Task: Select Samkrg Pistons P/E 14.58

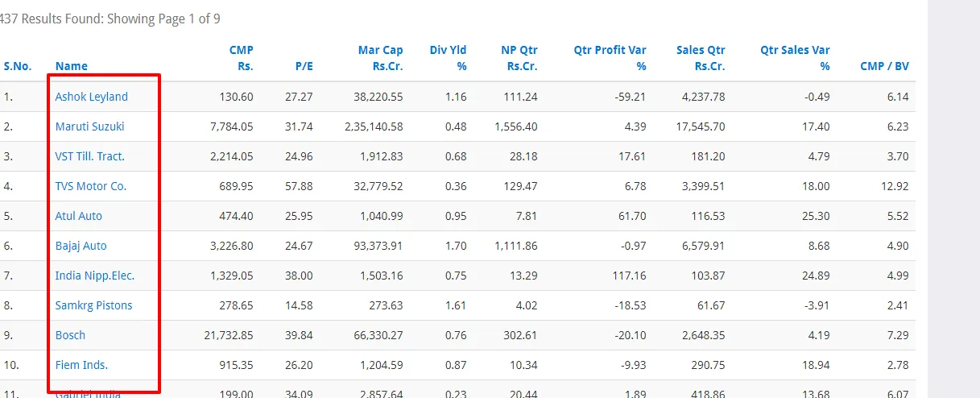Action: tap(299, 305)
